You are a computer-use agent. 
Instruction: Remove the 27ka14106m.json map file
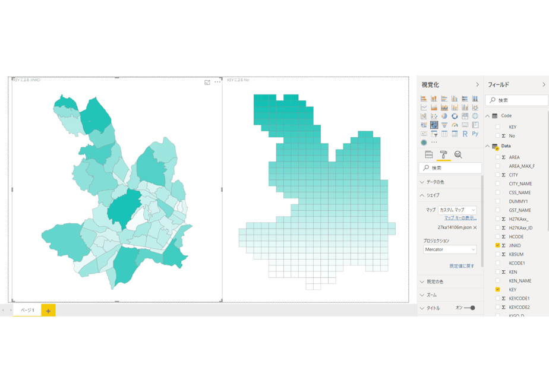(x=475, y=227)
